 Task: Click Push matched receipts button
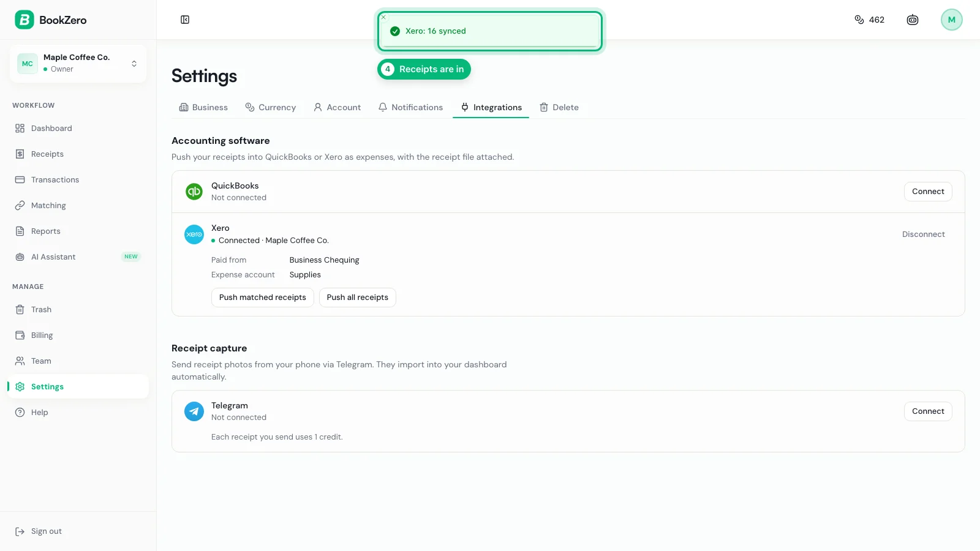(263, 298)
